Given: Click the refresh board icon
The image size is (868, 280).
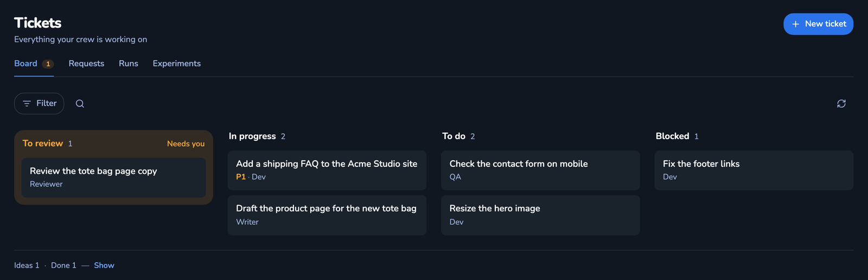Looking at the screenshot, I should click(841, 103).
